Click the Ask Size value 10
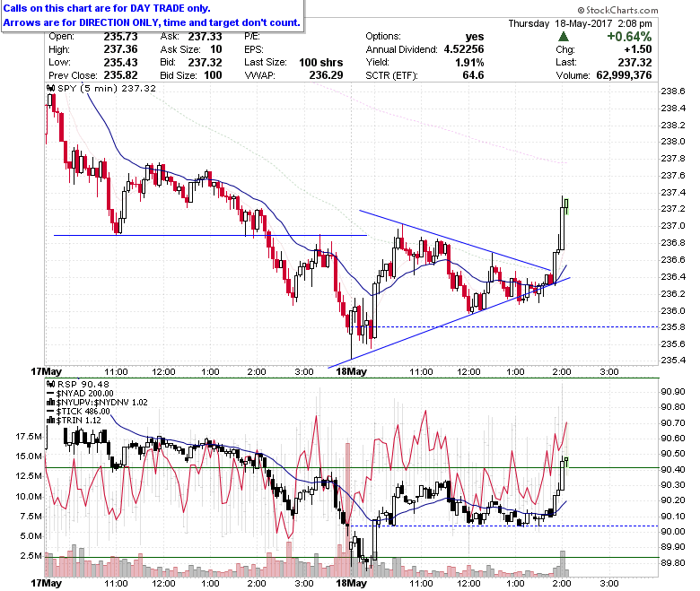The image size is (700, 591). (216, 49)
